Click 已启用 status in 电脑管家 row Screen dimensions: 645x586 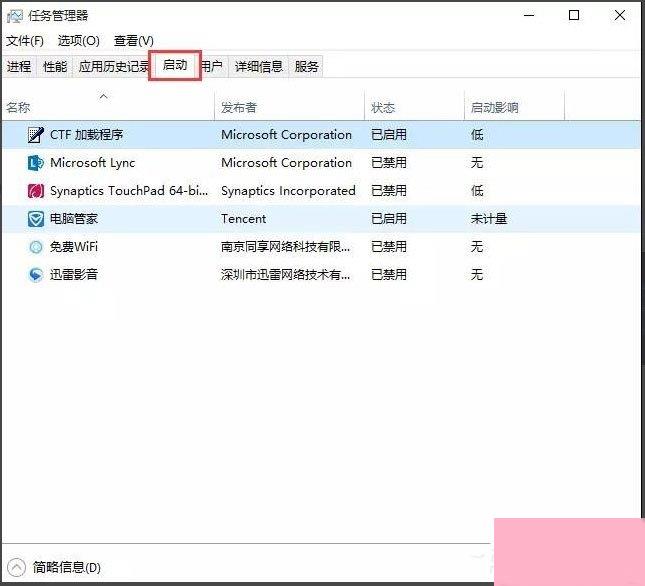tap(389, 219)
